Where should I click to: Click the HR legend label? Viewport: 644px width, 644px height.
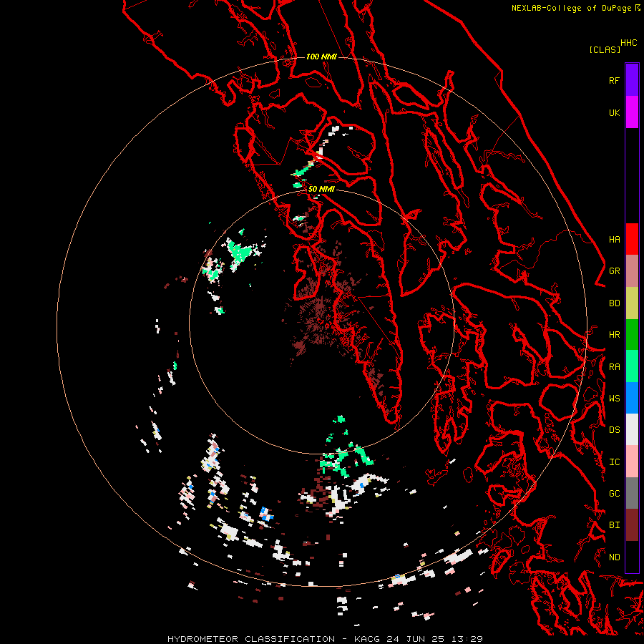[x=614, y=335]
